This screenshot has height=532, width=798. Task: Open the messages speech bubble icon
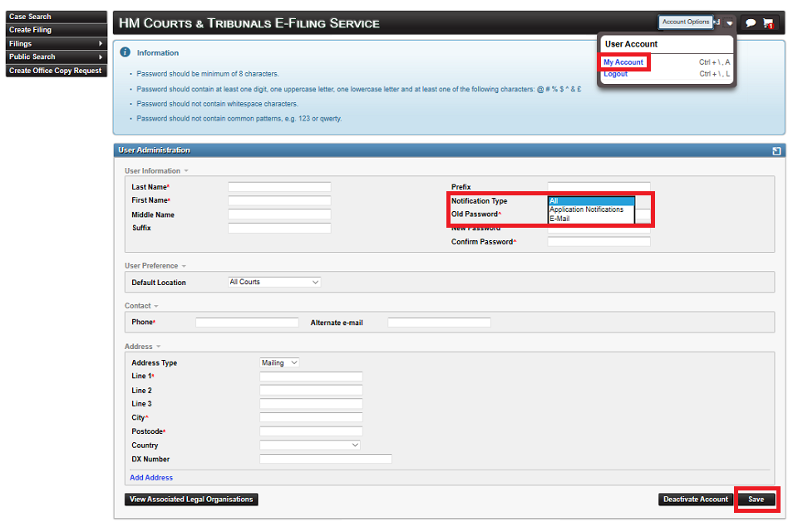[x=750, y=22]
